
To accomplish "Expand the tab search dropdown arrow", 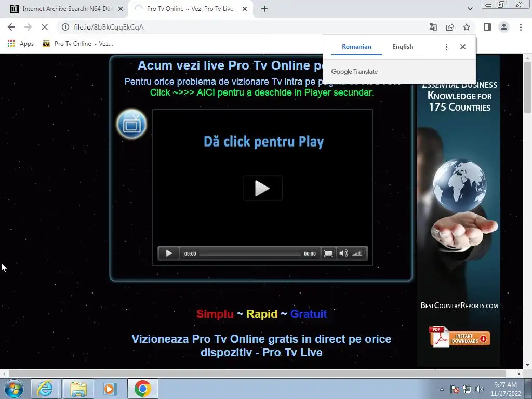I will (x=470, y=9).
